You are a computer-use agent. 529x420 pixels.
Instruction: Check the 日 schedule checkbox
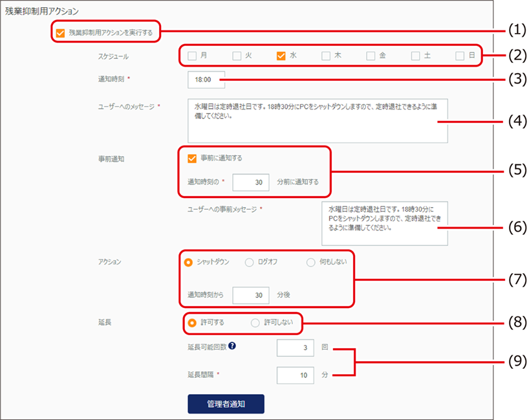tap(460, 56)
